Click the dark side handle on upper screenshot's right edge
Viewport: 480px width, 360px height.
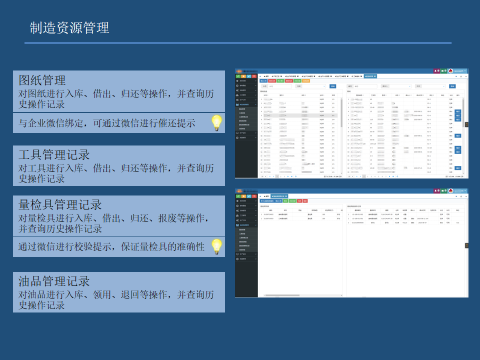click(x=467, y=124)
